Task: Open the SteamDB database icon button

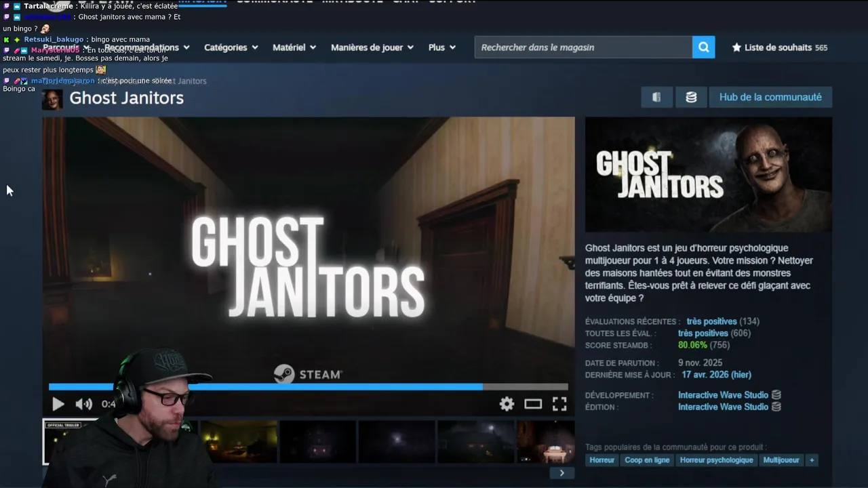Action: [x=691, y=97]
